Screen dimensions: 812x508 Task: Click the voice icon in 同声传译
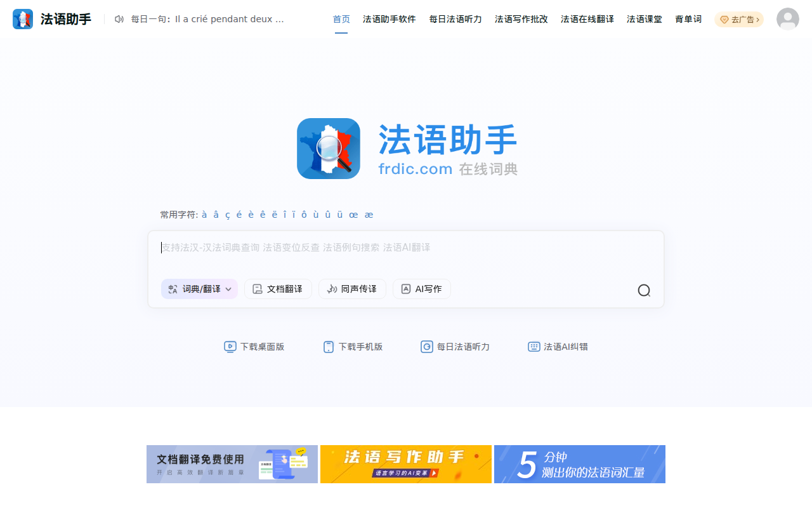click(332, 289)
